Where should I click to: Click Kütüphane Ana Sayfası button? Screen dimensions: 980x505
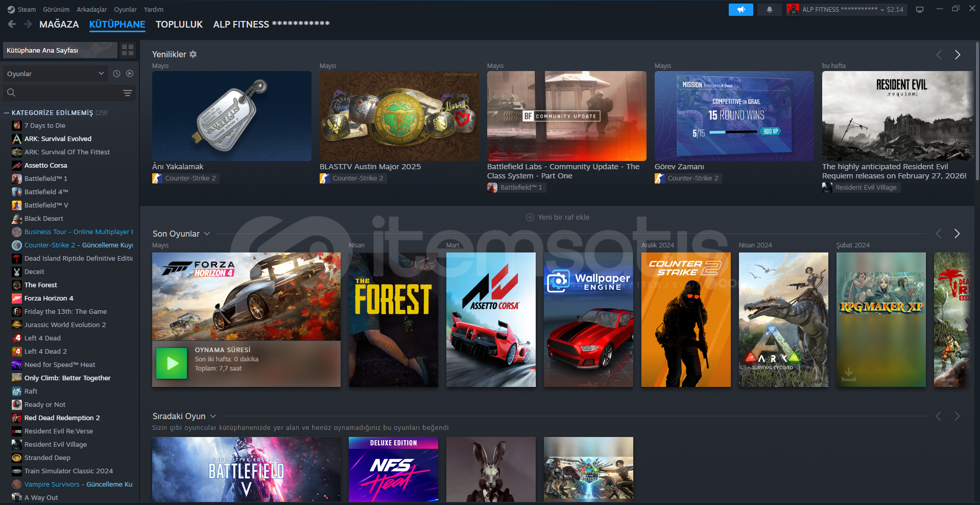60,50
